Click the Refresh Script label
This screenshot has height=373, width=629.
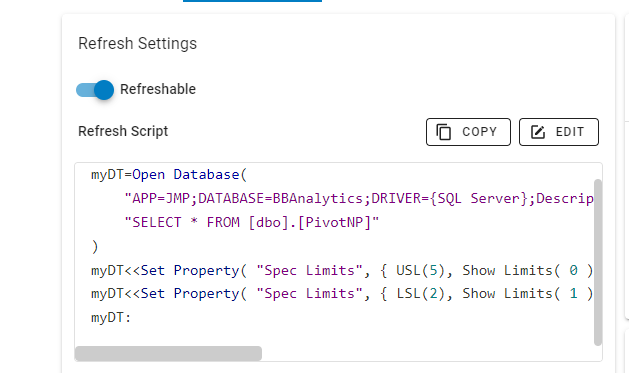coord(123,131)
